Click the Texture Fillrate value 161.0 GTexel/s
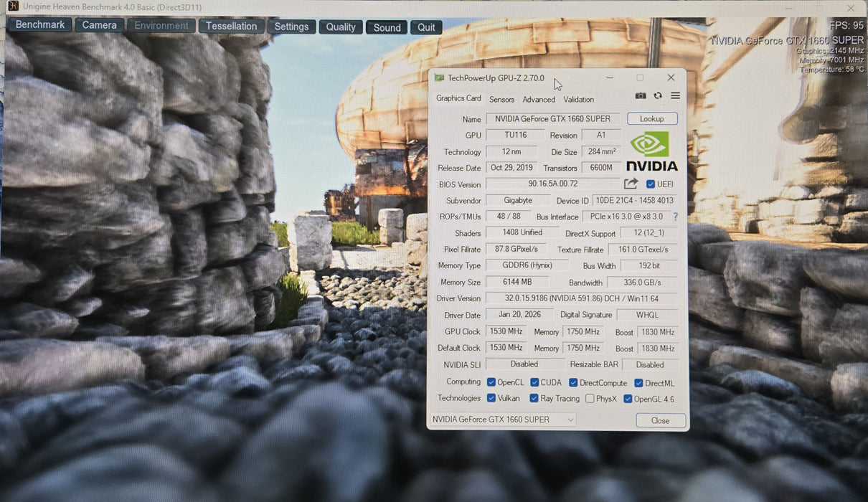The image size is (868, 502). (643, 250)
